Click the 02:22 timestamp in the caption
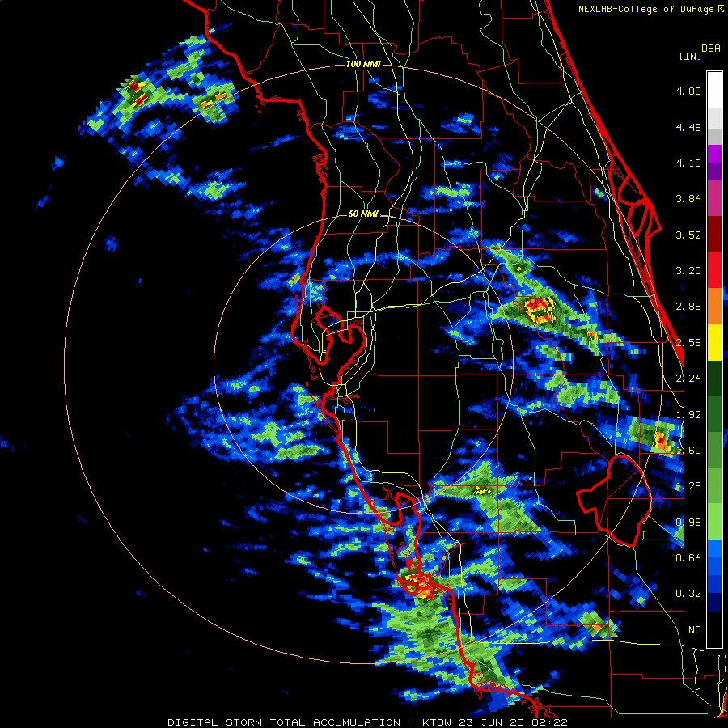This screenshot has width=728, height=728. click(551, 722)
